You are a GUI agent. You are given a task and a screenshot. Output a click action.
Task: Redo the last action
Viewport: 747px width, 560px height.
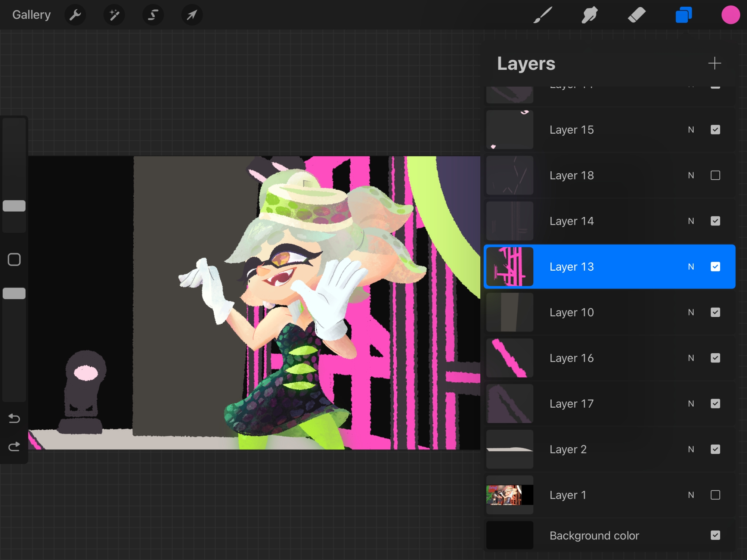pos(14,447)
